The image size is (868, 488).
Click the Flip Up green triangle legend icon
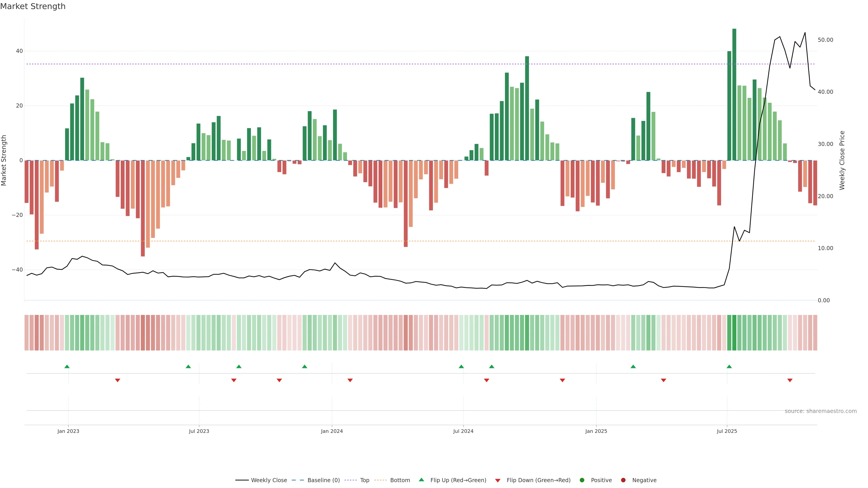pyautogui.click(x=421, y=480)
